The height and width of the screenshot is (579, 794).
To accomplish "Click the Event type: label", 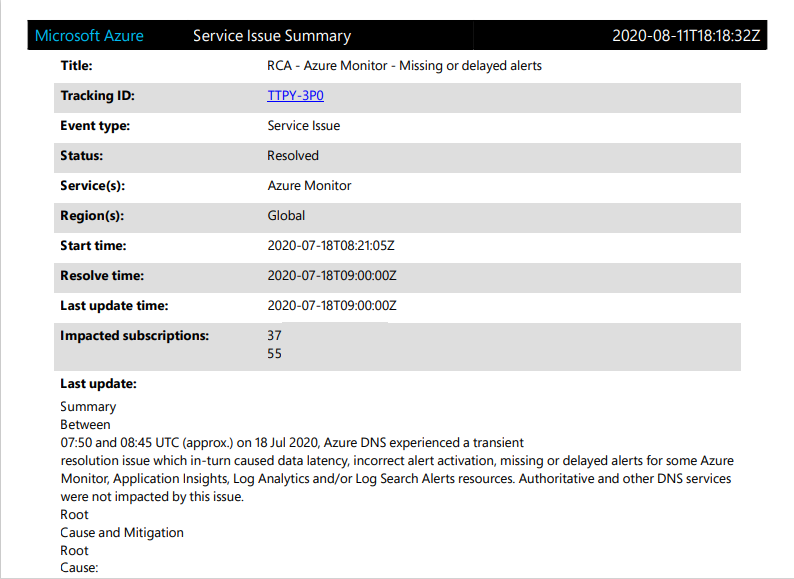I will pyautogui.click(x=95, y=126).
